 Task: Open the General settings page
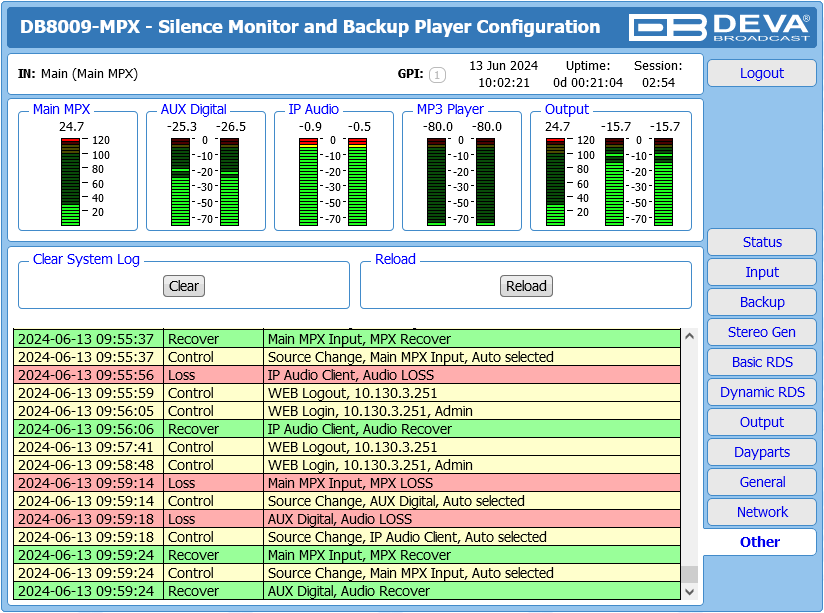coord(761,482)
